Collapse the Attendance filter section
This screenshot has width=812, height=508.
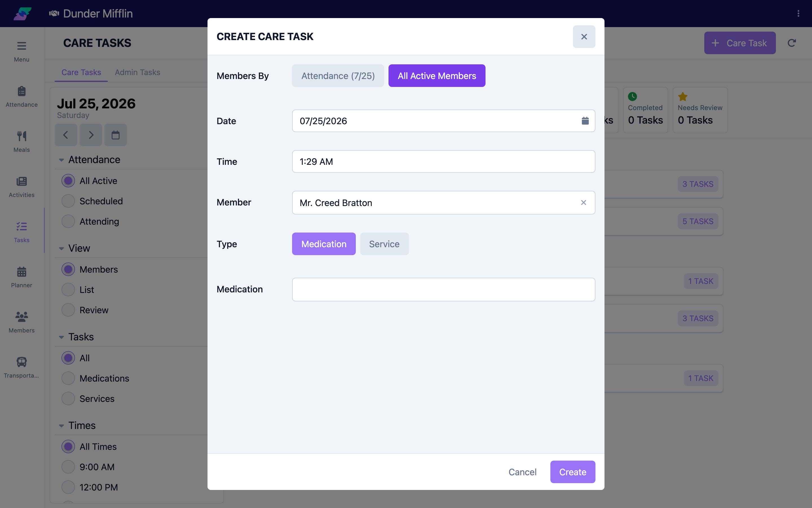click(61, 160)
